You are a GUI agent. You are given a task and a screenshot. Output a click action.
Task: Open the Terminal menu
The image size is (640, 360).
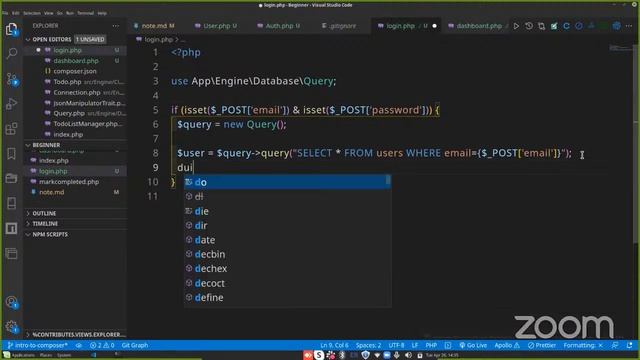click(85, 13)
